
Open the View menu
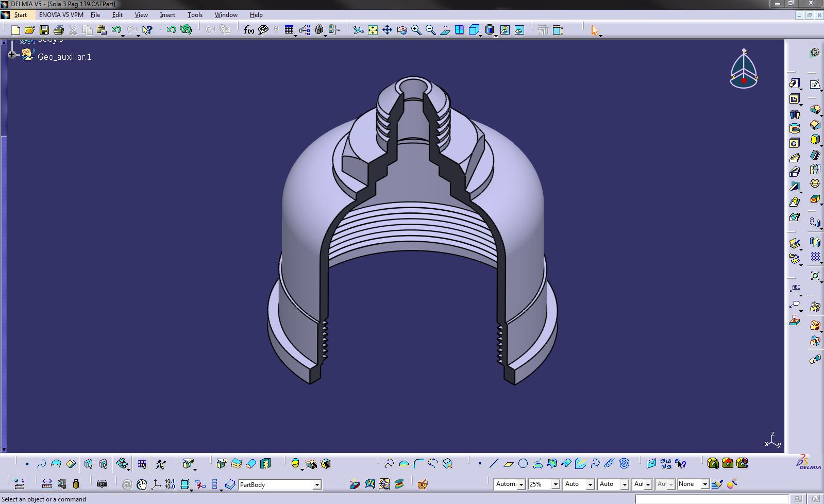(141, 15)
